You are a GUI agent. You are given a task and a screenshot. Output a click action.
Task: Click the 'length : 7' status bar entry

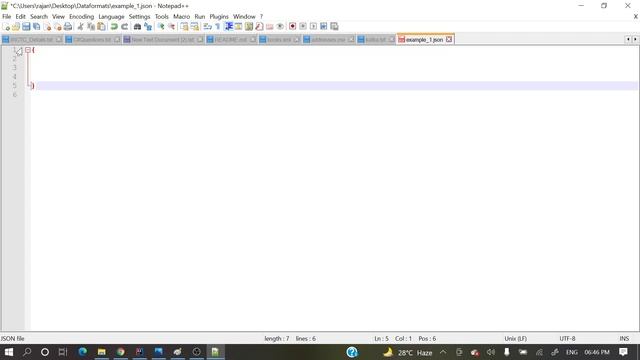pyautogui.click(x=277, y=338)
